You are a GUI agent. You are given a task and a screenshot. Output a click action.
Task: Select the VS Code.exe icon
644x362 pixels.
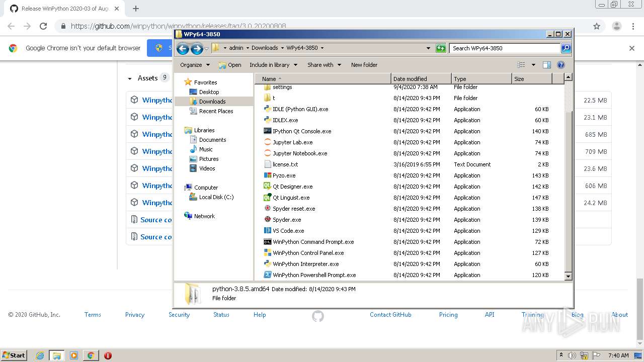tap(268, 231)
